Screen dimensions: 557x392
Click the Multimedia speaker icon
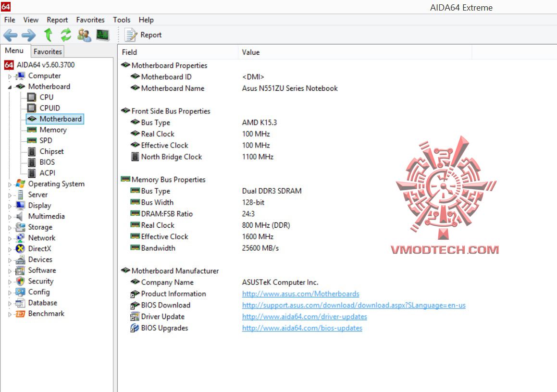(20, 216)
